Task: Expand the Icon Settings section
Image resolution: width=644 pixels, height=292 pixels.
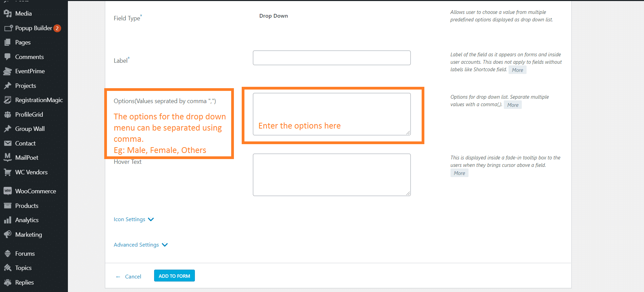Action: [x=134, y=219]
